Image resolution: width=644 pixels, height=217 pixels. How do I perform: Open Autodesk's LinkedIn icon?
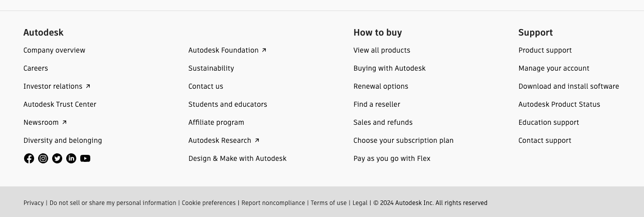71,158
